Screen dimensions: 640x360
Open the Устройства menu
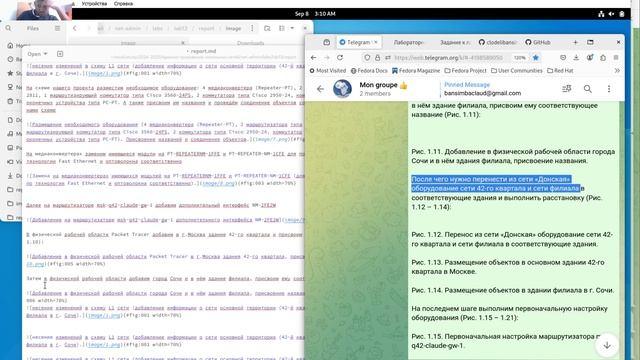point(94,3)
